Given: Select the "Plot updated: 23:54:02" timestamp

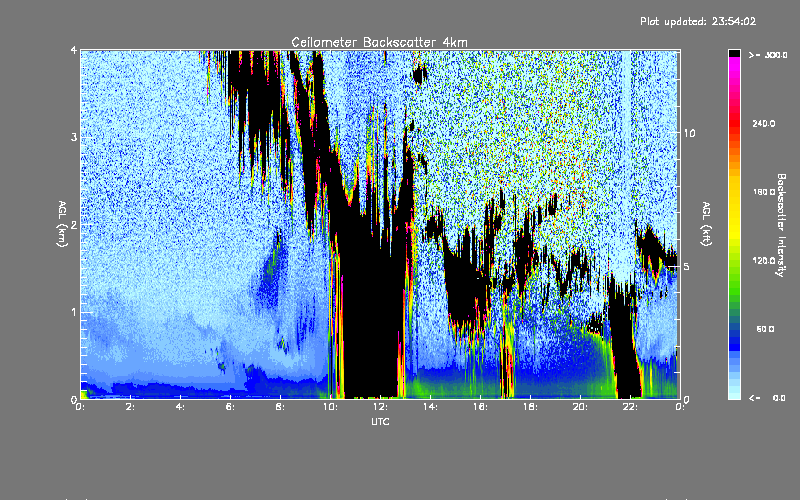Looking at the screenshot, I should [698, 21].
